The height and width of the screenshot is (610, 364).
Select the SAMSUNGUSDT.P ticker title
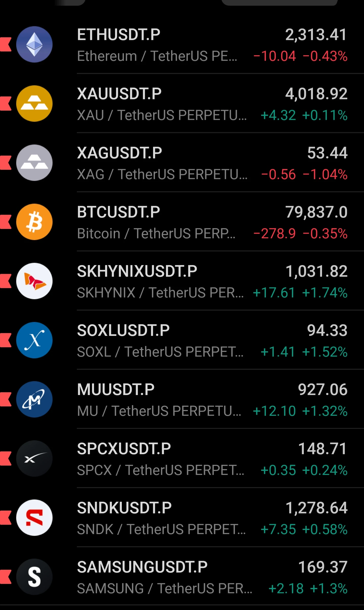(x=142, y=567)
